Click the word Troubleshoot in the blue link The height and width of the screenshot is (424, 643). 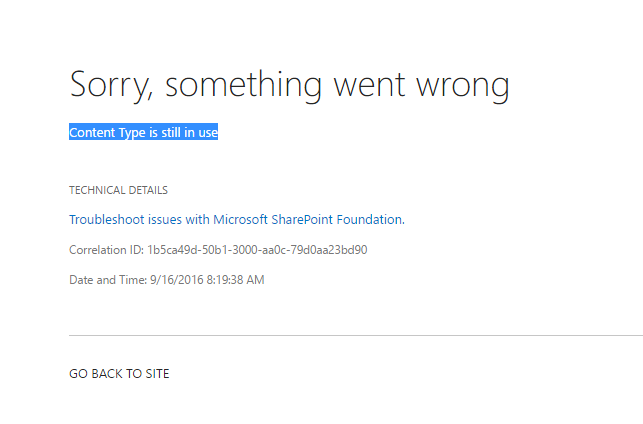[107, 220]
